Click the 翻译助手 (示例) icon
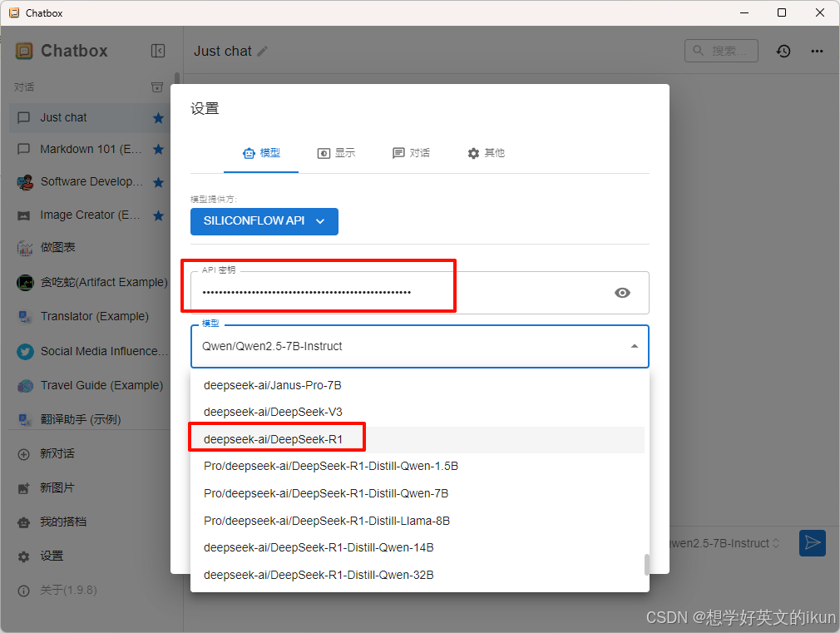 25,420
